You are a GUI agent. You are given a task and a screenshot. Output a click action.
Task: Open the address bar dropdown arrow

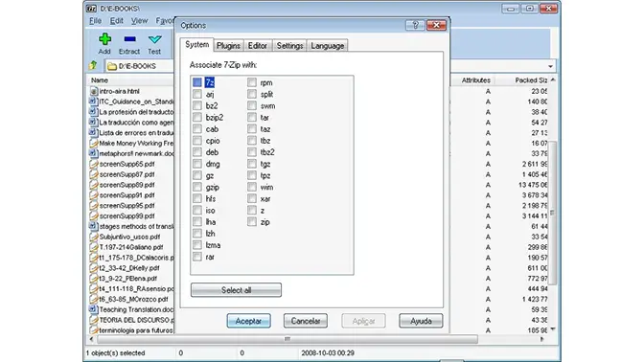click(x=550, y=66)
